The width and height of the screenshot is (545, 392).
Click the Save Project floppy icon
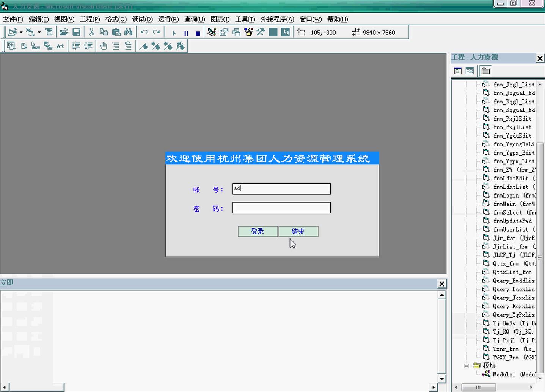[76, 33]
